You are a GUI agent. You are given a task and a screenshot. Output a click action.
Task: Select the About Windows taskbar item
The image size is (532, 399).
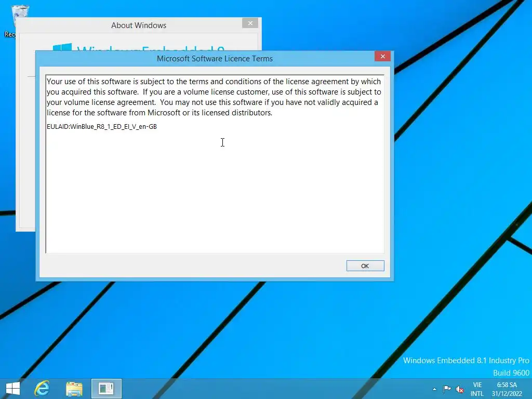(x=106, y=389)
